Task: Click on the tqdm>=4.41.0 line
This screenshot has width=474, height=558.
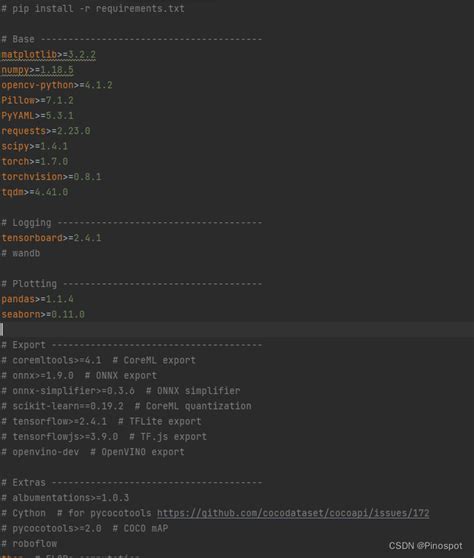Action: tap(35, 193)
